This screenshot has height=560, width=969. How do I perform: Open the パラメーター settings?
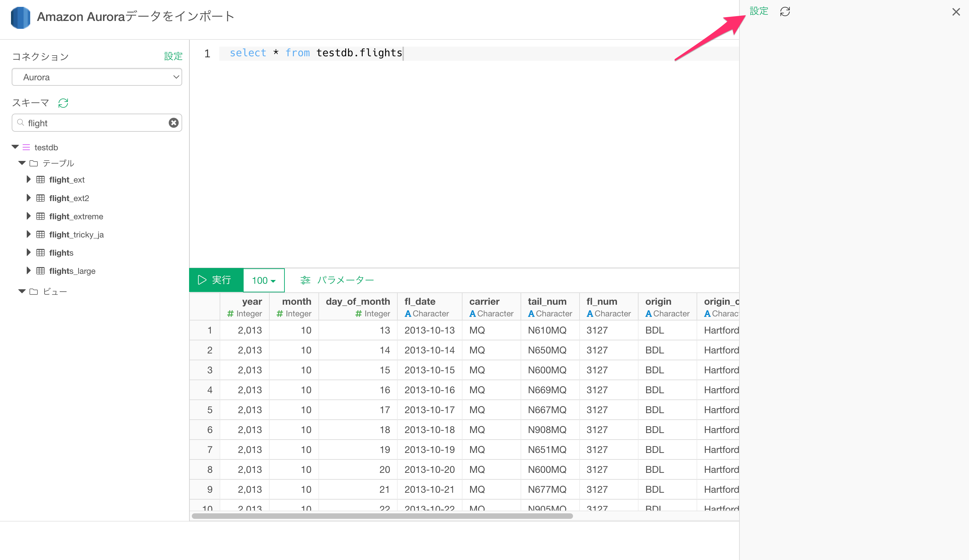337,280
